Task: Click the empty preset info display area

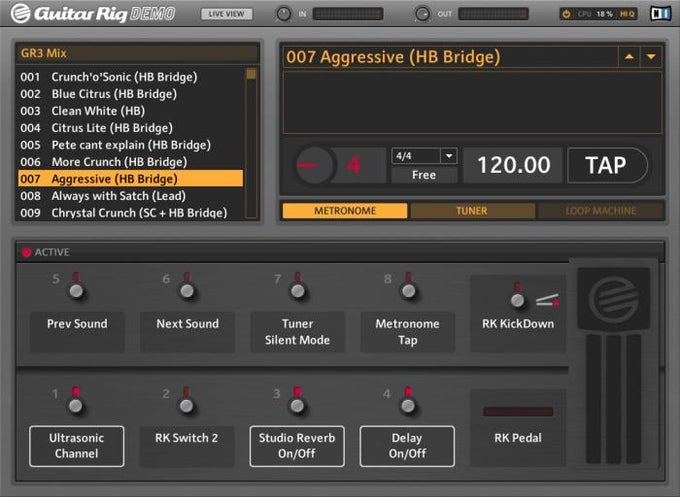Action: click(x=472, y=103)
